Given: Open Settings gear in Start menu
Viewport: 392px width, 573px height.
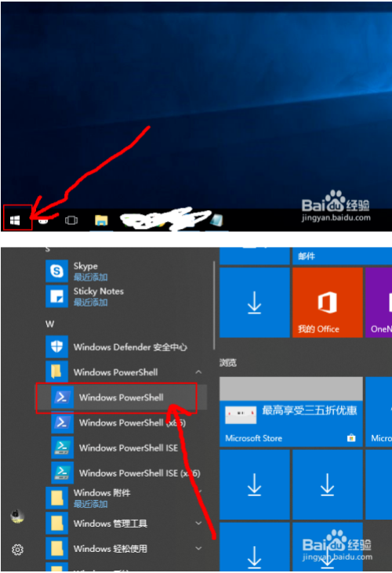Looking at the screenshot, I should pyautogui.click(x=17, y=549).
